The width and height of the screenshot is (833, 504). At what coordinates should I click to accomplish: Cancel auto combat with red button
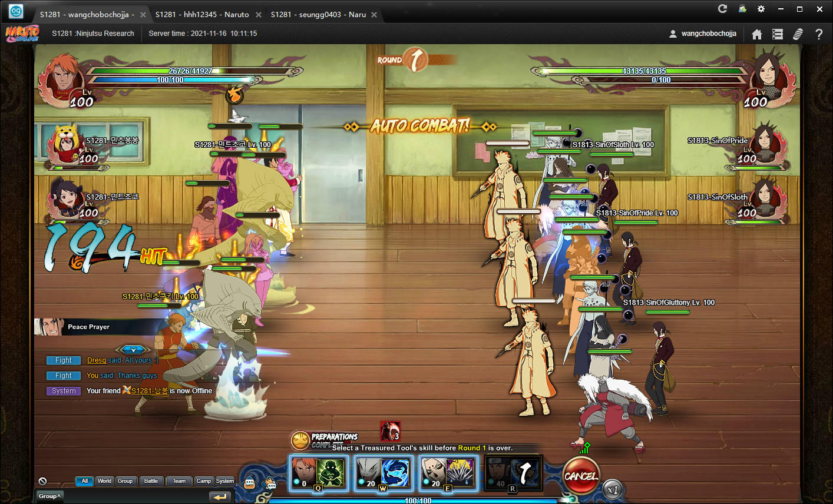coord(581,476)
